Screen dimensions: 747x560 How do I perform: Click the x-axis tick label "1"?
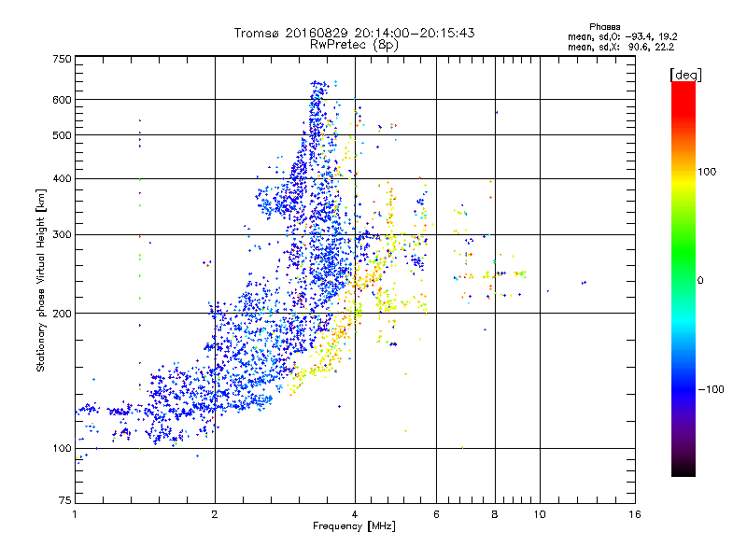click(75, 514)
